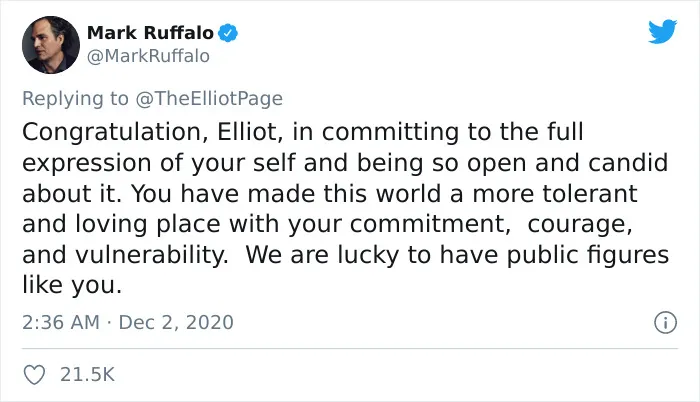Click the Twitter bird logo
The height and width of the screenshot is (402, 700).
coord(662,32)
